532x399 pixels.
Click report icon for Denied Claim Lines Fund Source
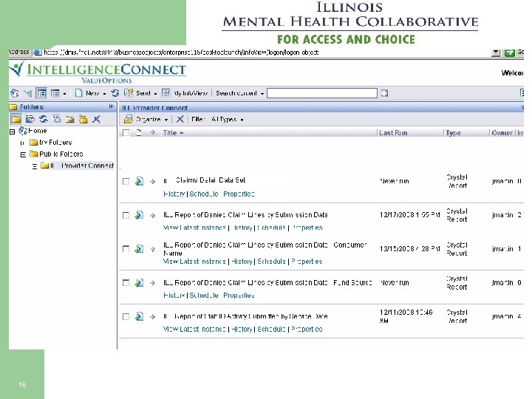coord(139,282)
